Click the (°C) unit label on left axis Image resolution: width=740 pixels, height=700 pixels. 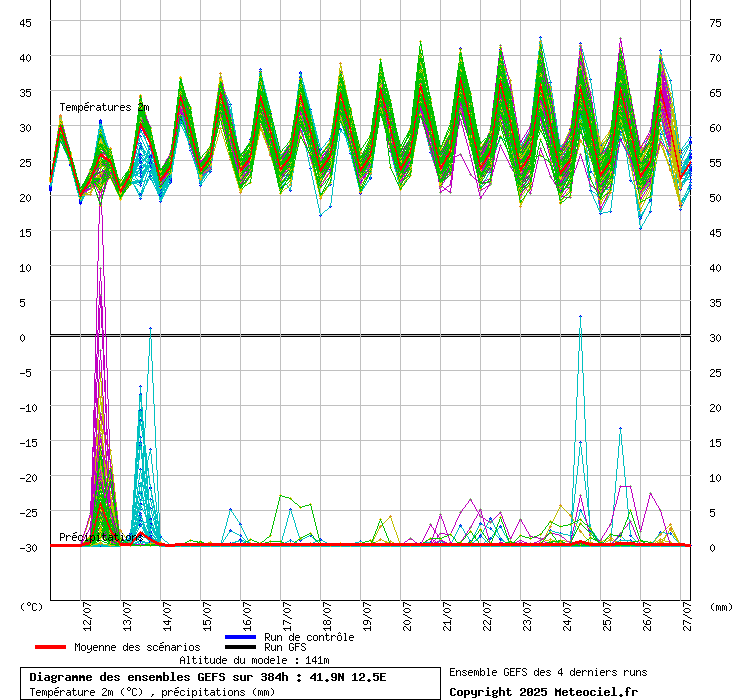click(x=32, y=607)
